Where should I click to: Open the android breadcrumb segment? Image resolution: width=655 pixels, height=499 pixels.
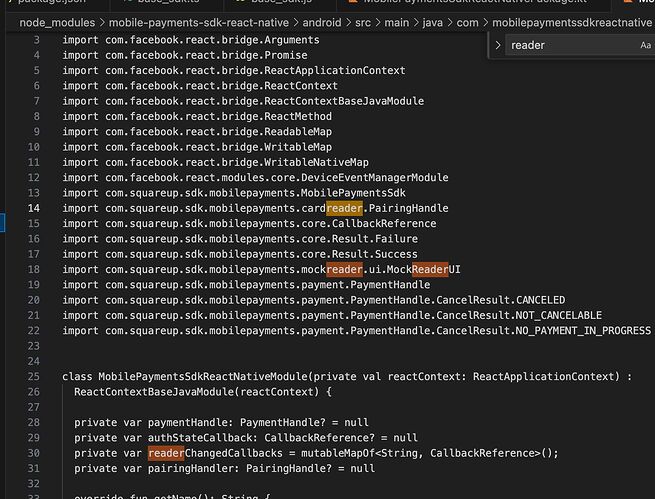coord(322,23)
